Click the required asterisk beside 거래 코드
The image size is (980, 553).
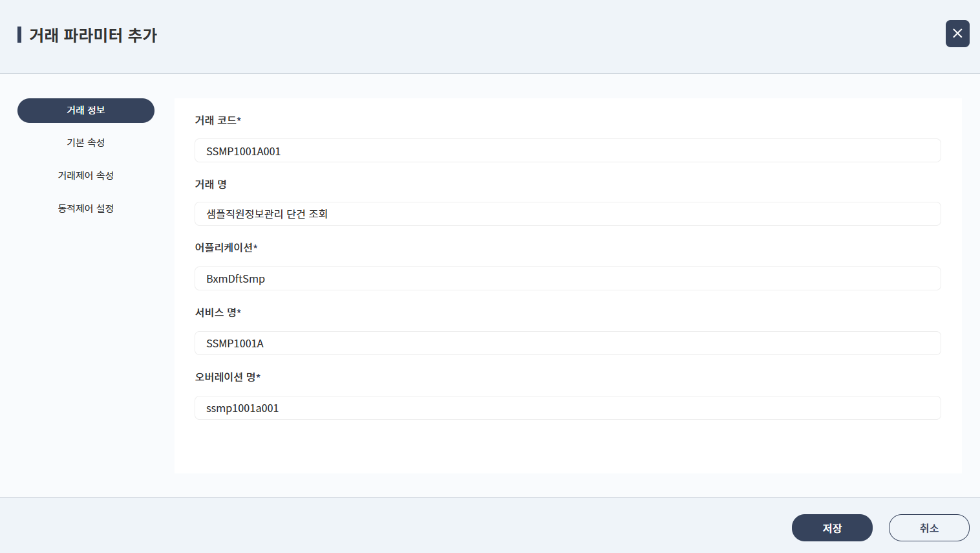point(239,120)
